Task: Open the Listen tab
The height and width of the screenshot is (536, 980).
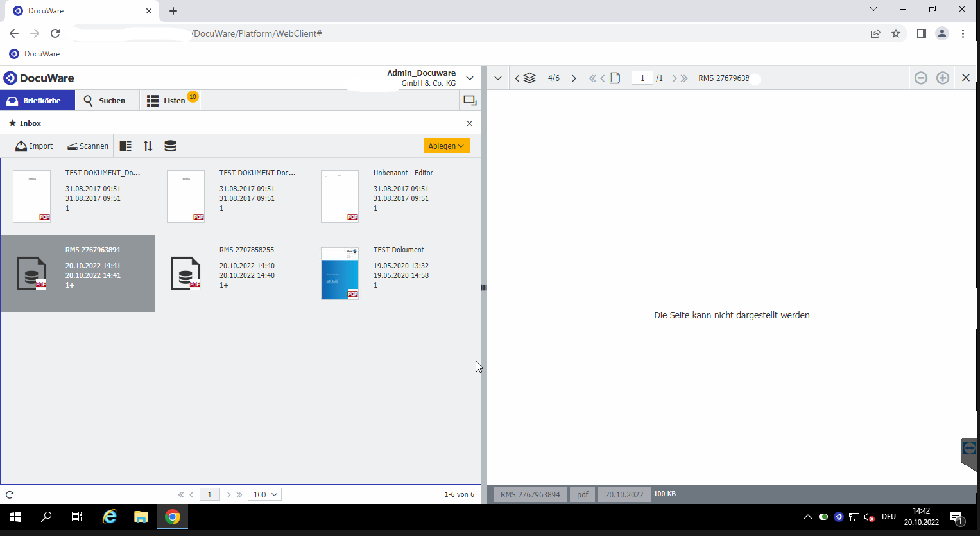Action: (169, 101)
